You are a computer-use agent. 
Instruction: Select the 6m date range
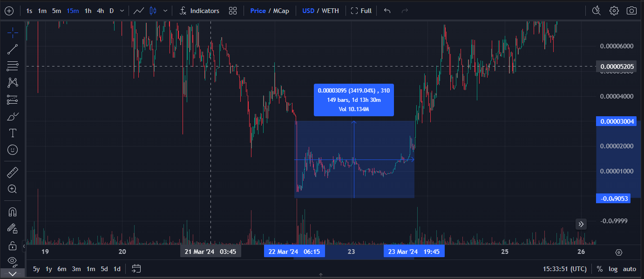coord(62,269)
